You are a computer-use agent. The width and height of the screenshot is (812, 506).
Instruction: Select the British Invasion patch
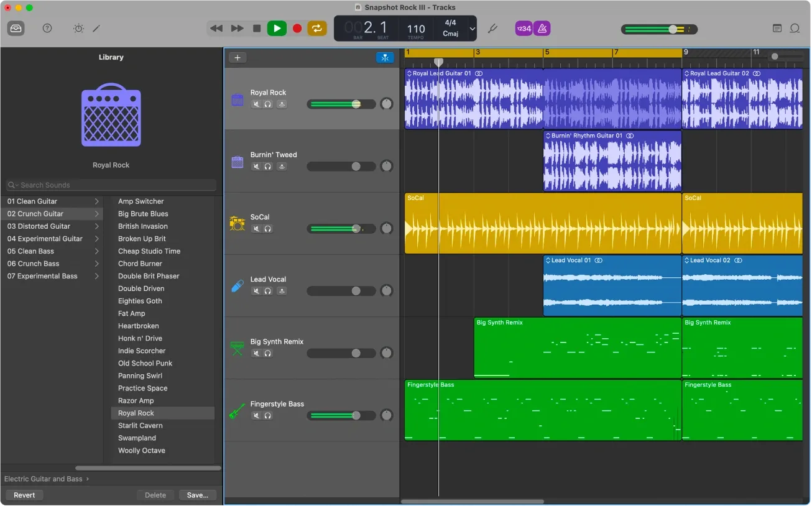pyautogui.click(x=142, y=226)
